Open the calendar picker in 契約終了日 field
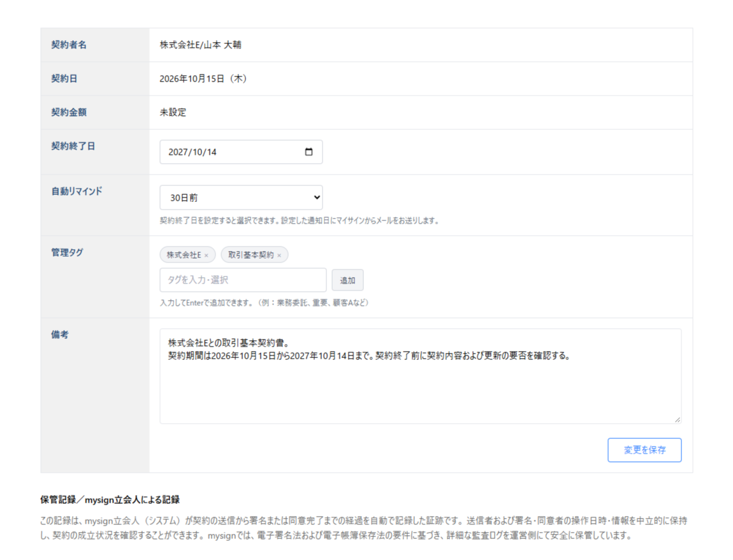 (308, 152)
